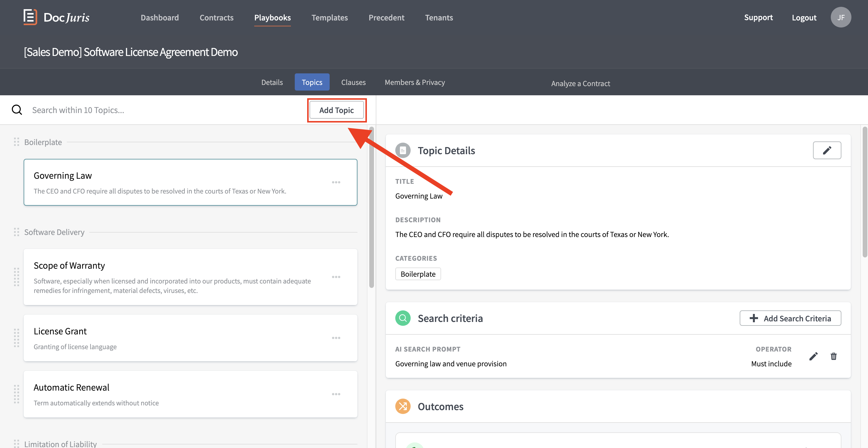Select the License Grant topic card

coord(190,338)
